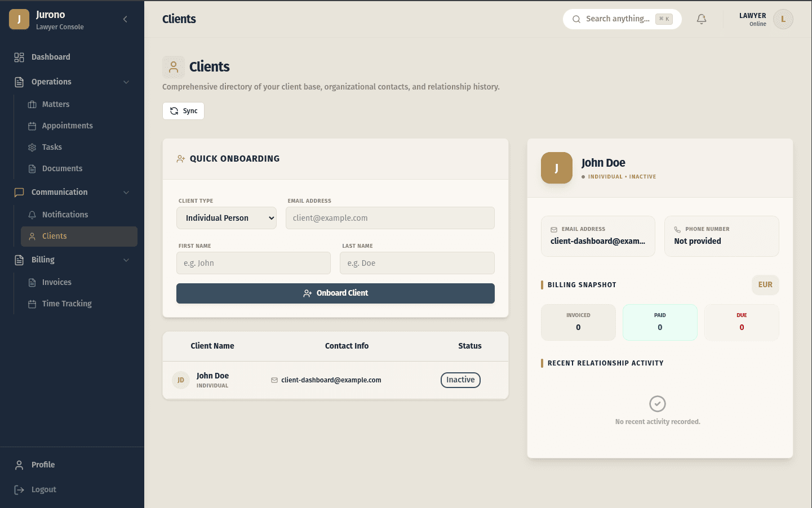812x508 pixels.
Task: Click the Logout icon in sidebar
Action: pos(19,489)
